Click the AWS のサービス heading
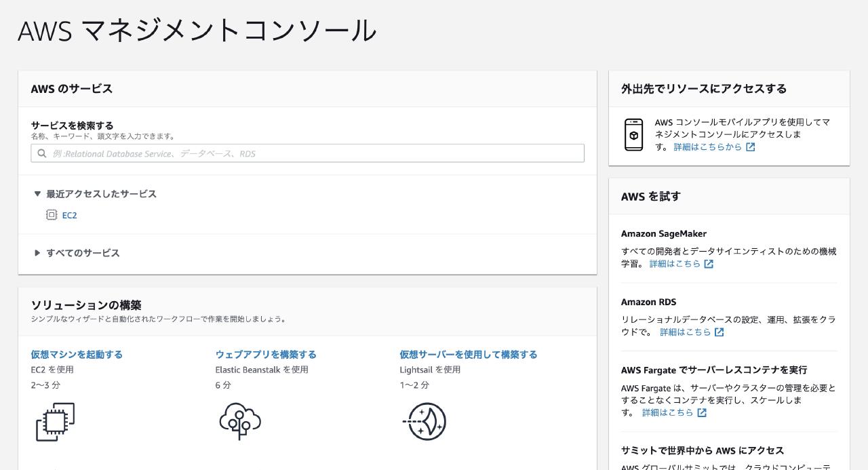Image resolution: width=868 pixels, height=470 pixels. click(72, 89)
